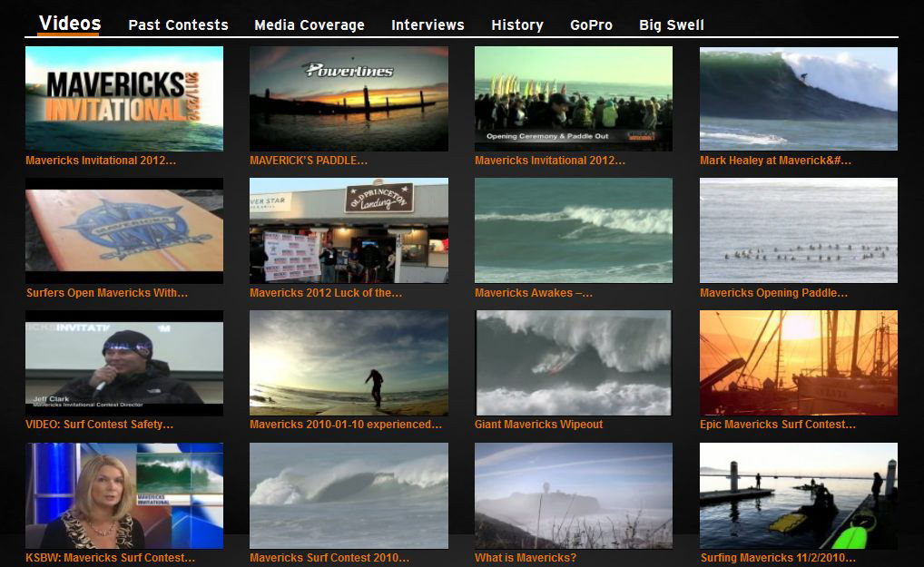Open Old Princeton Landing storefront thumbnail
924x567 pixels.
click(x=349, y=230)
